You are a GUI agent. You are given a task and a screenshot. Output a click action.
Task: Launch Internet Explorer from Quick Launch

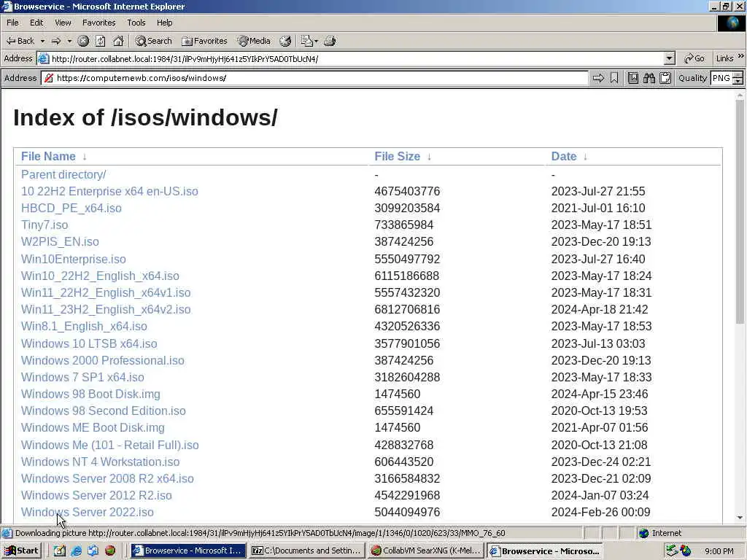coord(76,551)
